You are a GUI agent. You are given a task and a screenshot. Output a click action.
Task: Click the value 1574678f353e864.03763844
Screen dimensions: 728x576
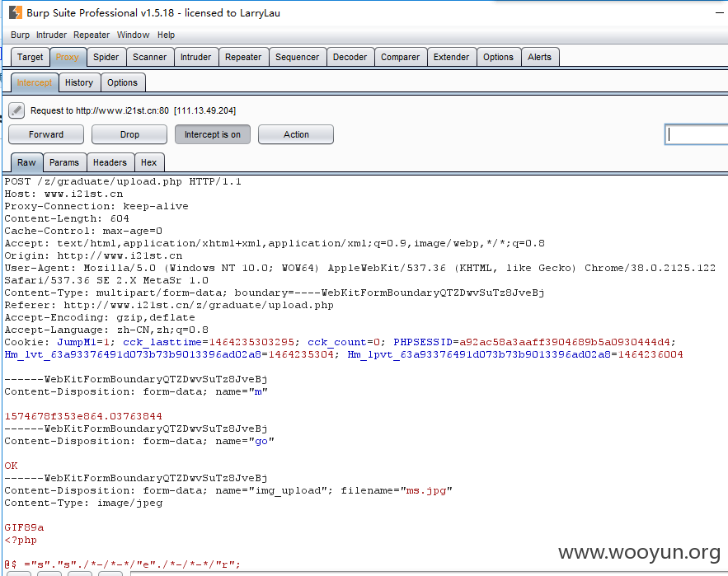pos(83,416)
